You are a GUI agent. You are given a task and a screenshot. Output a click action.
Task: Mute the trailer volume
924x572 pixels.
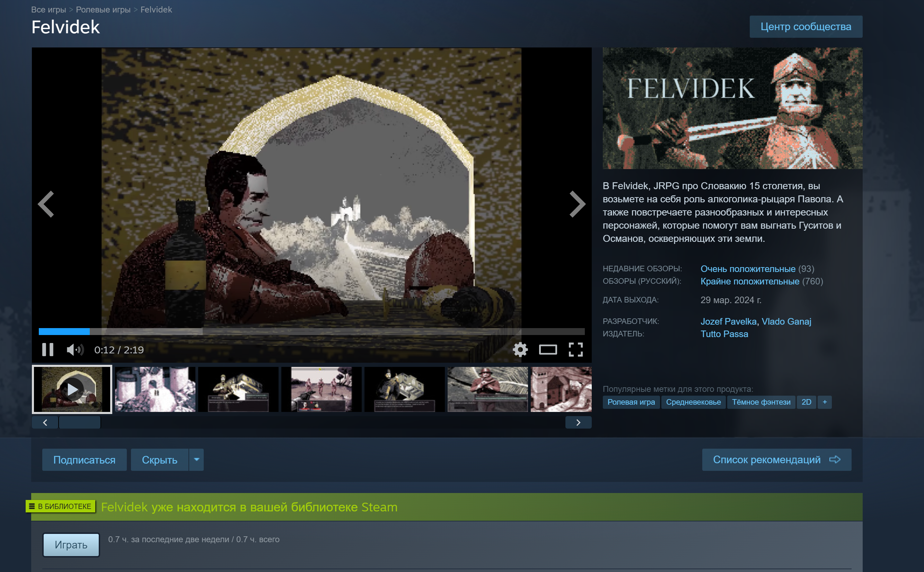pos(75,350)
